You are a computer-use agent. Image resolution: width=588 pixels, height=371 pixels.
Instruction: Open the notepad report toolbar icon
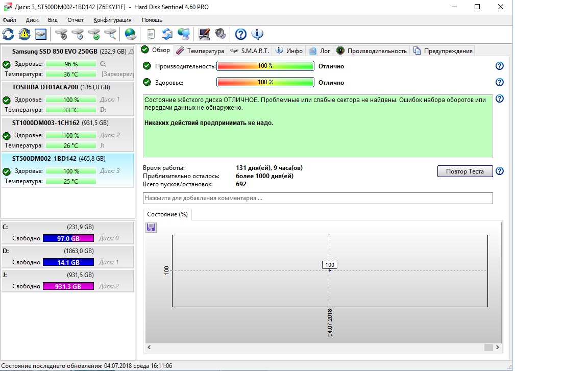pyautogui.click(x=151, y=34)
